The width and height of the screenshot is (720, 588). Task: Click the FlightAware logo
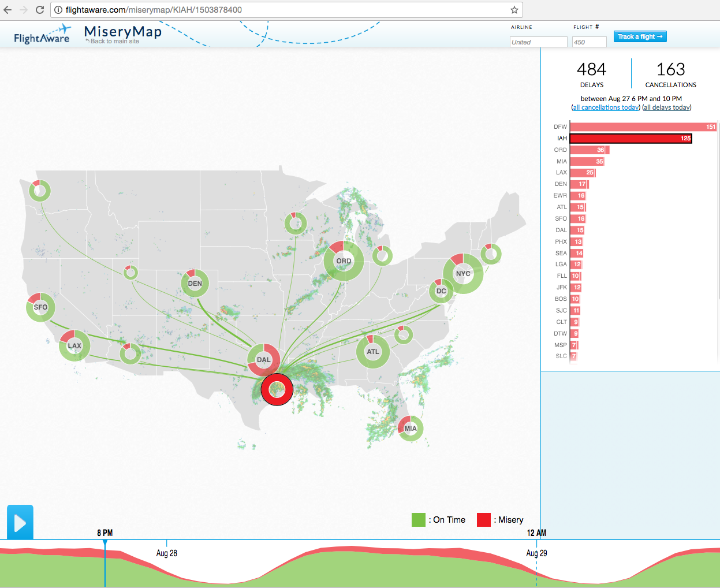pyautogui.click(x=42, y=35)
